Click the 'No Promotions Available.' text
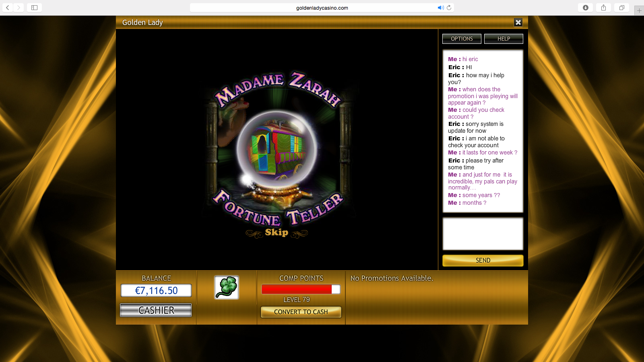 [392, 278]
